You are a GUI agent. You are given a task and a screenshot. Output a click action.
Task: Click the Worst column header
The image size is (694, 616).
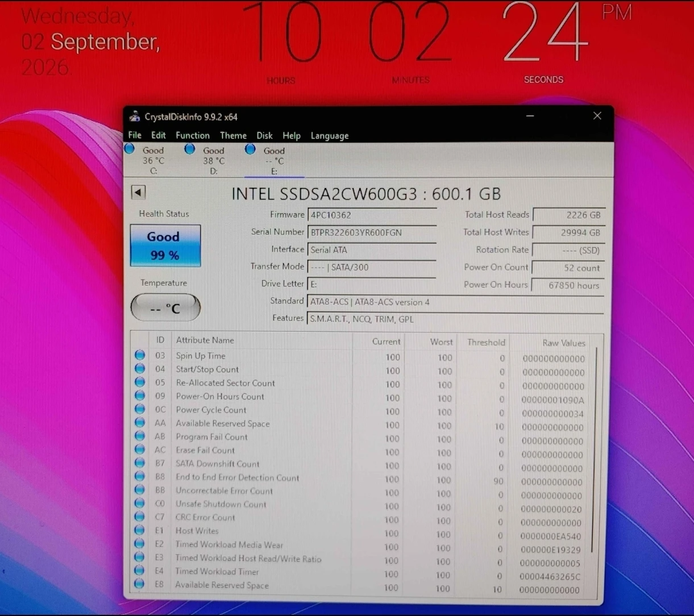tap(430, 342)
